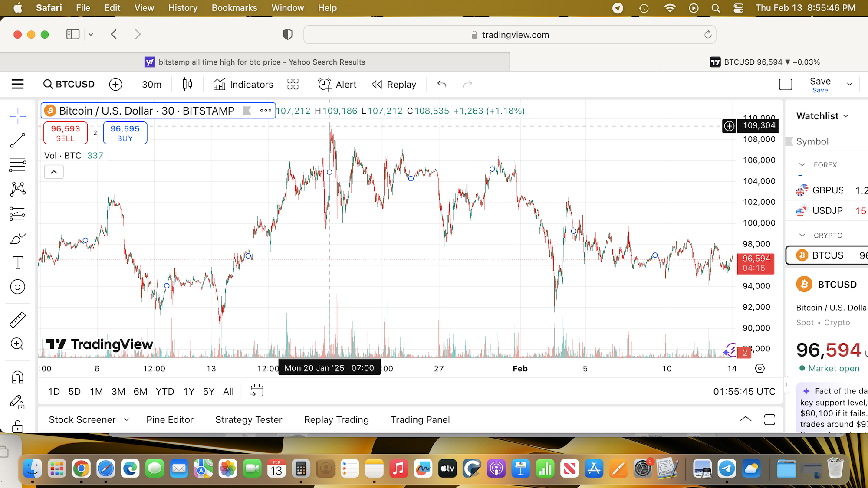Viewport: 868px width, 488px height.
Task: Open the main hamburger menu
Action: tap(18, 84)
